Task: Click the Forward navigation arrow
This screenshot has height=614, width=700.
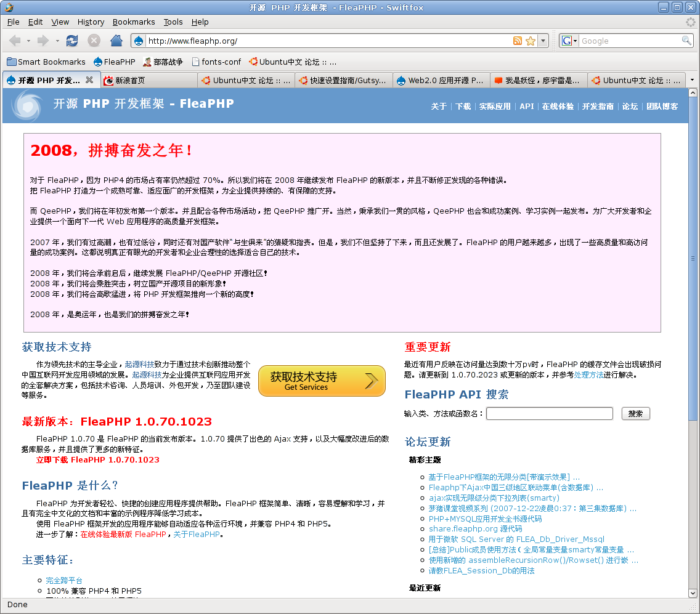Action: (43, 41)
